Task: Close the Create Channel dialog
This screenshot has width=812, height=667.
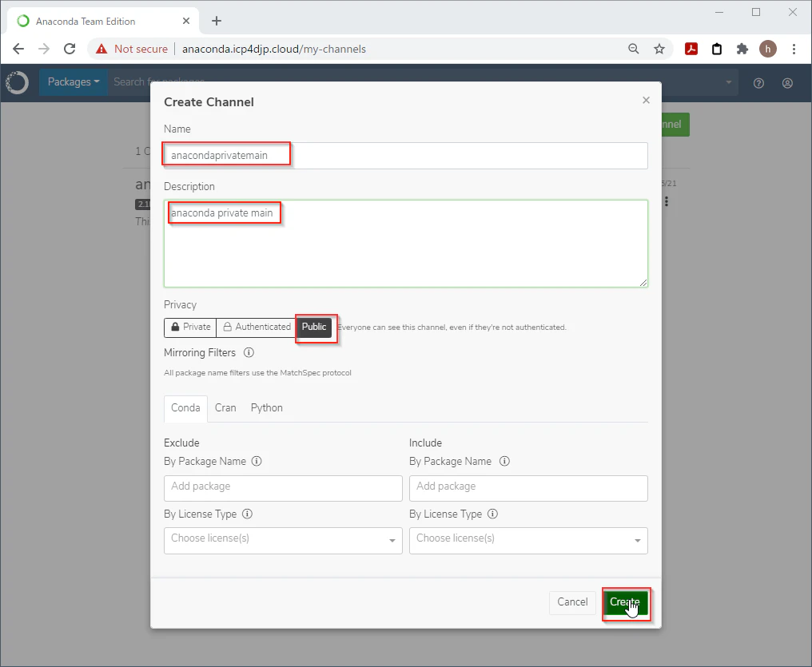Action: click(646, 100)
